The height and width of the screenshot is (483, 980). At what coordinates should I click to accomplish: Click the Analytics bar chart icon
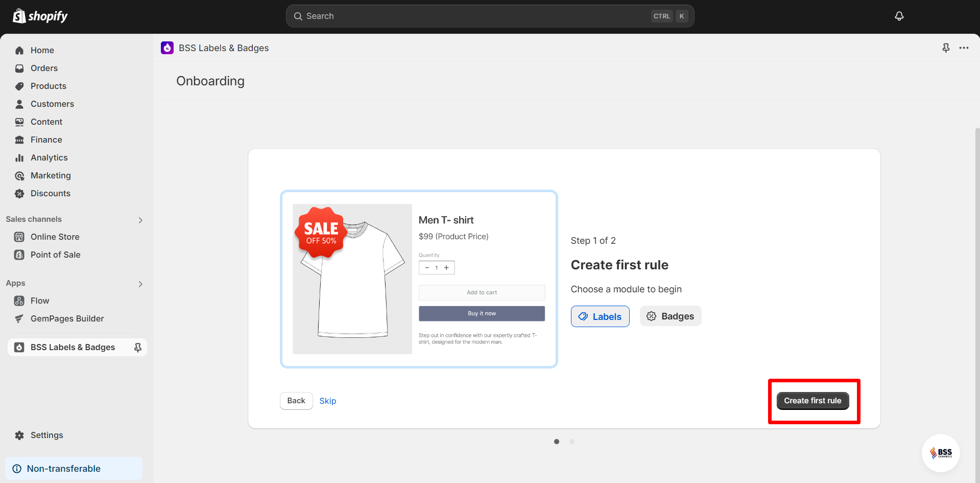click(x=19, y=157)
